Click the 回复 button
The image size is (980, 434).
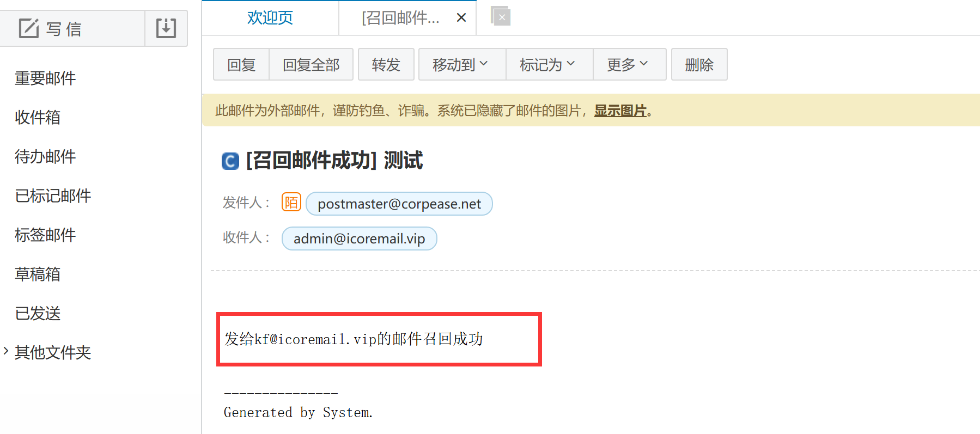coord(241,64)
